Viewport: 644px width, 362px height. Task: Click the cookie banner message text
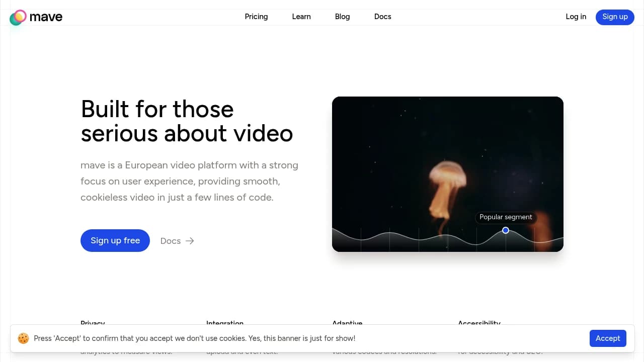coord(195,338)
